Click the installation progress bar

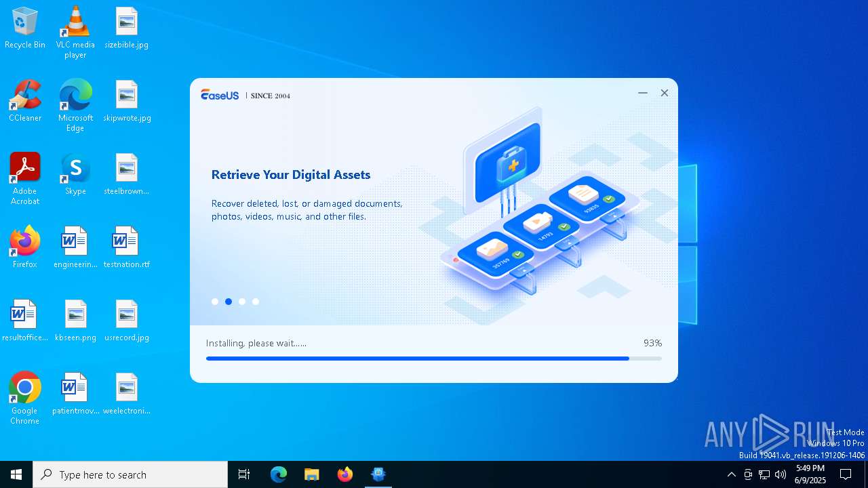pos(434,359)
